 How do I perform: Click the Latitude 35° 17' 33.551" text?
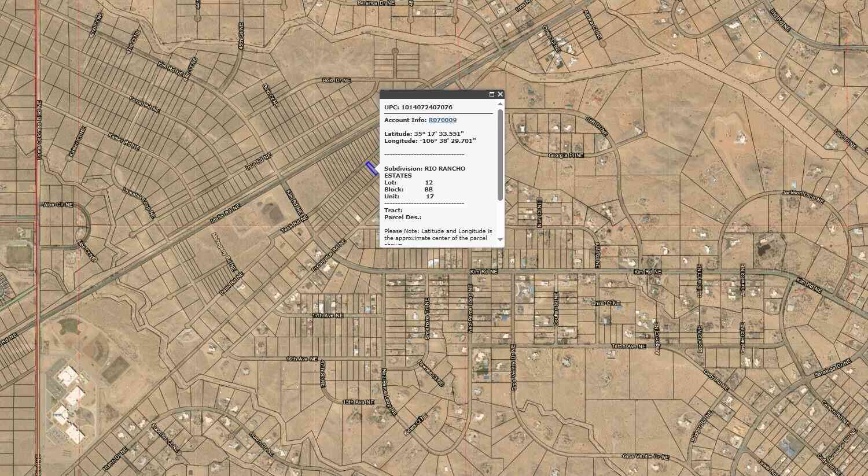(x=424, y=134)
